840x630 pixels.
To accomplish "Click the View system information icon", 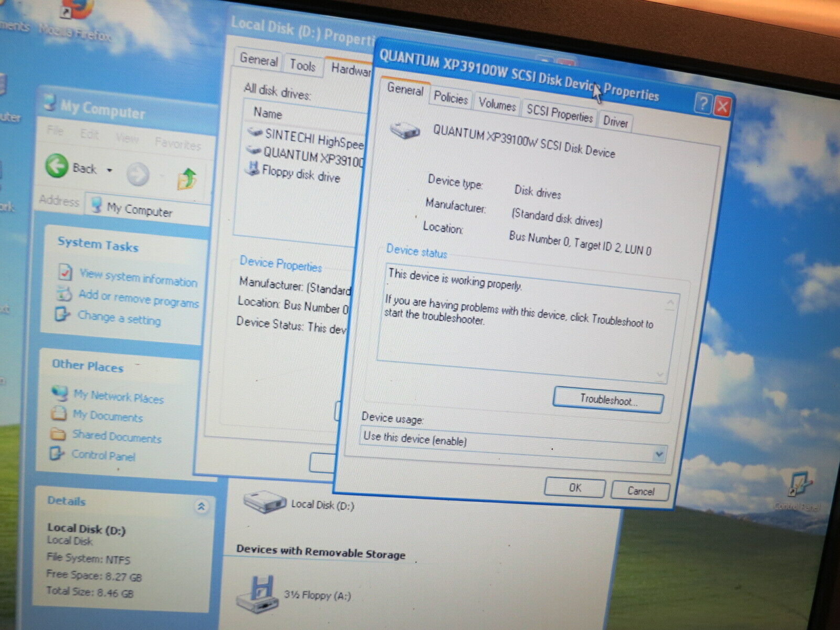I will 65,272.
